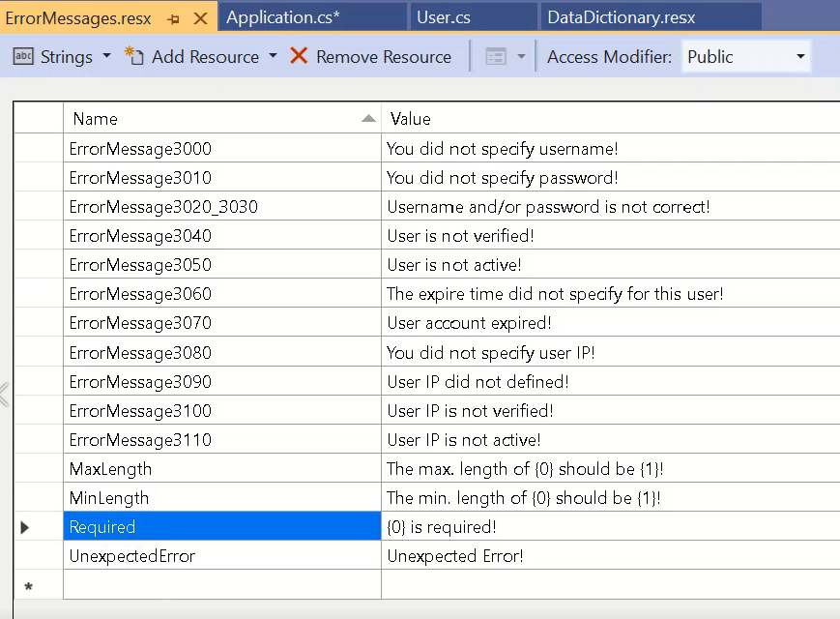Click value 'User IP is not verified!'
Image resolution: width=840 pixels, height=619 pixels.
coord(471,410)
